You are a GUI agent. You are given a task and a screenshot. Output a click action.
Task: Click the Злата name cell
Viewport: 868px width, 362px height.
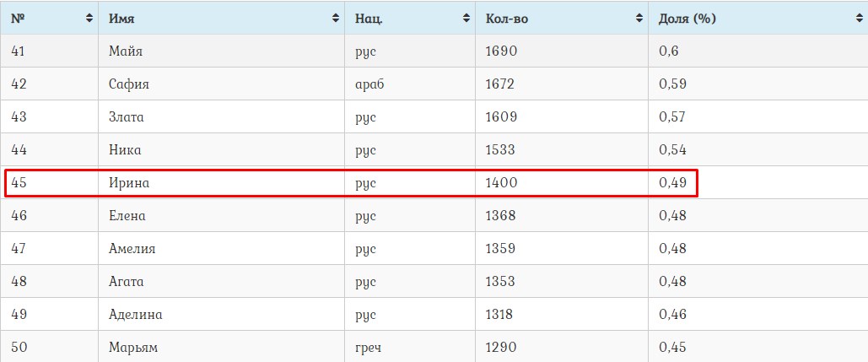click(x=127, y=117)
